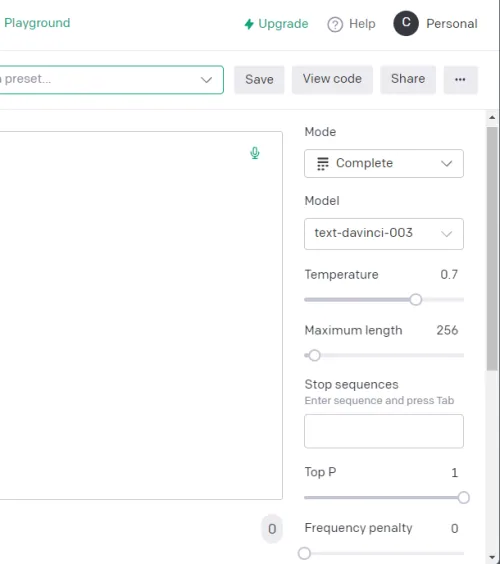The width and height of the screenshot is (500, 564).
Task: Click the Mode label
Action: [x=320, y=132]
